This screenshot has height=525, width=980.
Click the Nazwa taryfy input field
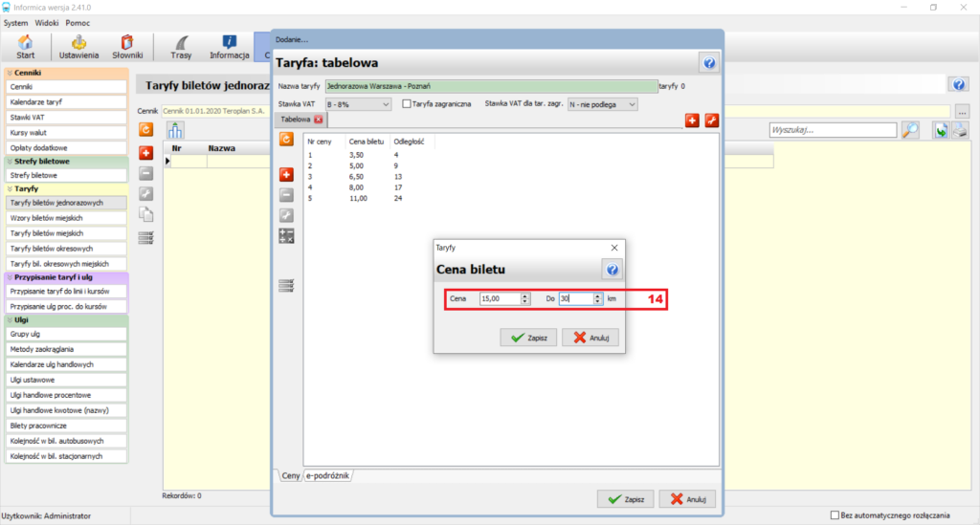491,86
